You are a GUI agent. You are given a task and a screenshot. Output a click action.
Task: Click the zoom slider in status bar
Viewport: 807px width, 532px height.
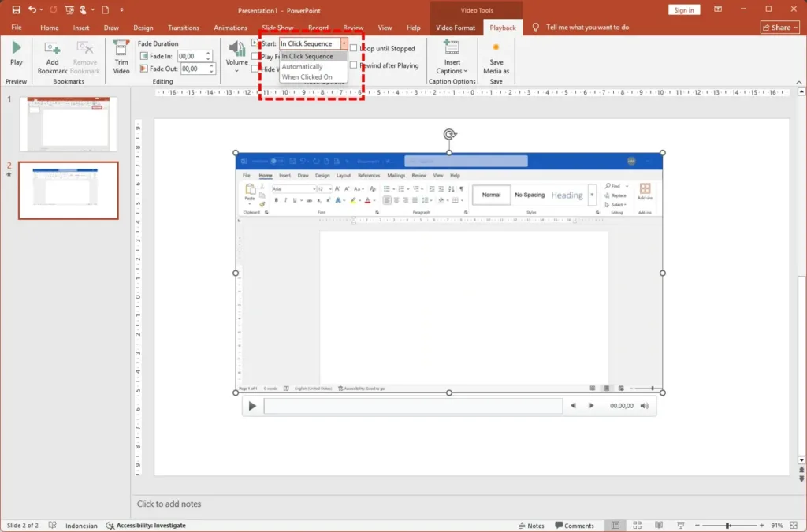coord(727,525)
